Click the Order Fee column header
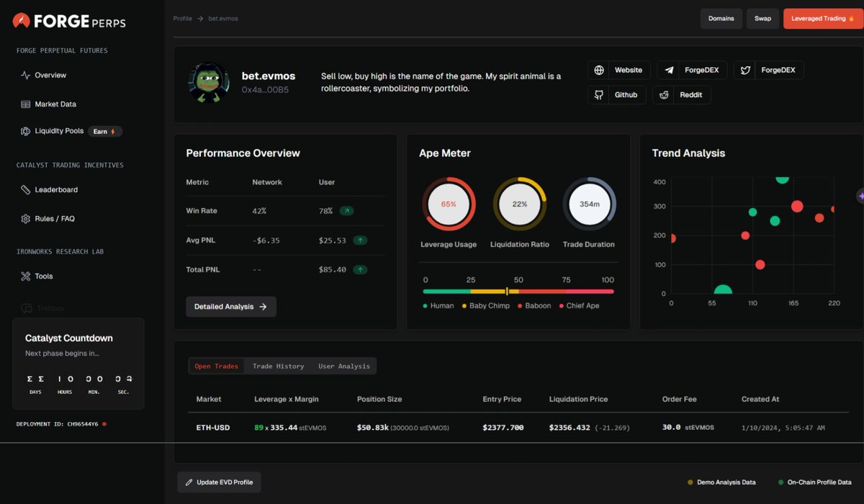This screenshot has width=864, height=504. [680, 399]
